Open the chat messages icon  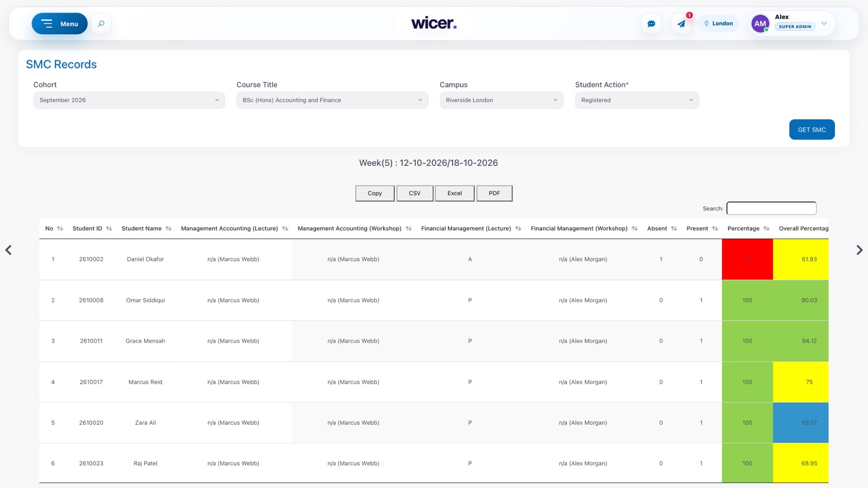tap(652, 24)
